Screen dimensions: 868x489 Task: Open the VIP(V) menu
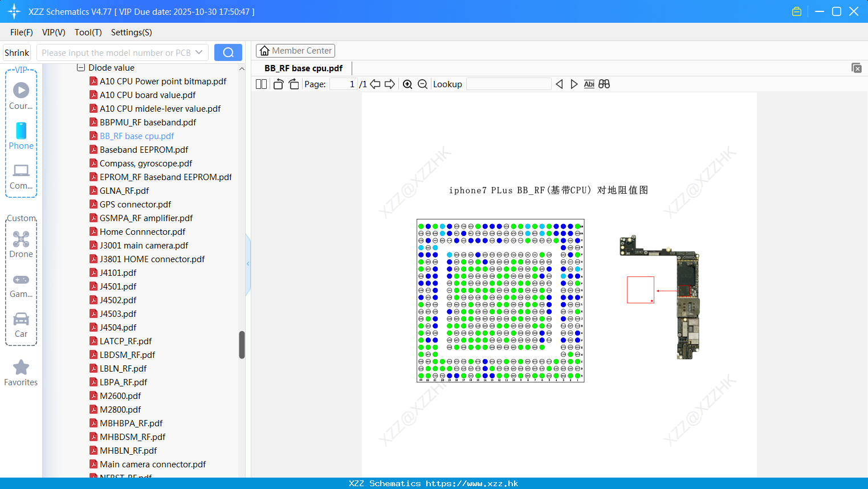click(x=54, y=32)
